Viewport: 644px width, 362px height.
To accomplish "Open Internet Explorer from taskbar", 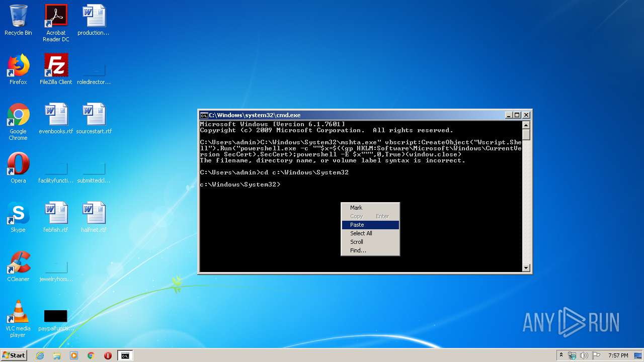I will click(x=40, y=355).
